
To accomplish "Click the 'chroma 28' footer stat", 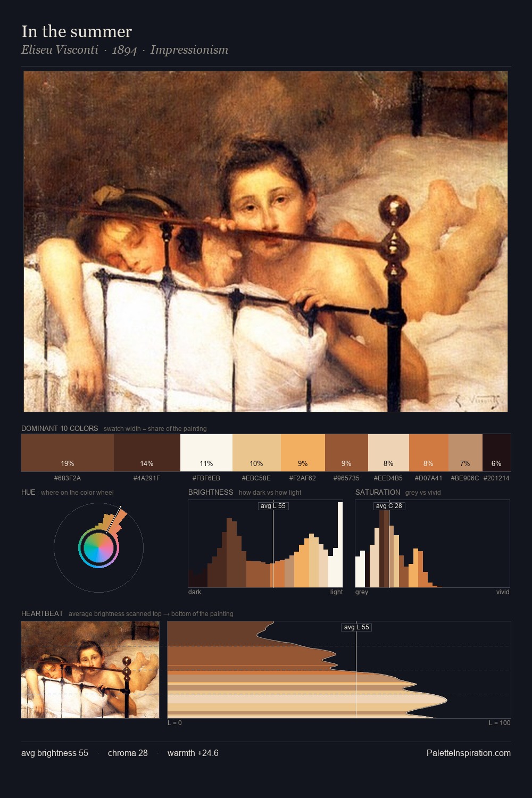I will 128,753.
